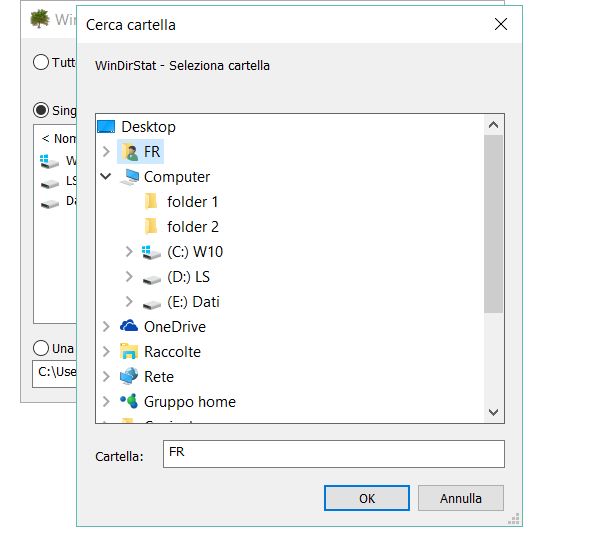591x553 pixels.
Task: Select the 'Rete' label
Action: coord(159,376)
